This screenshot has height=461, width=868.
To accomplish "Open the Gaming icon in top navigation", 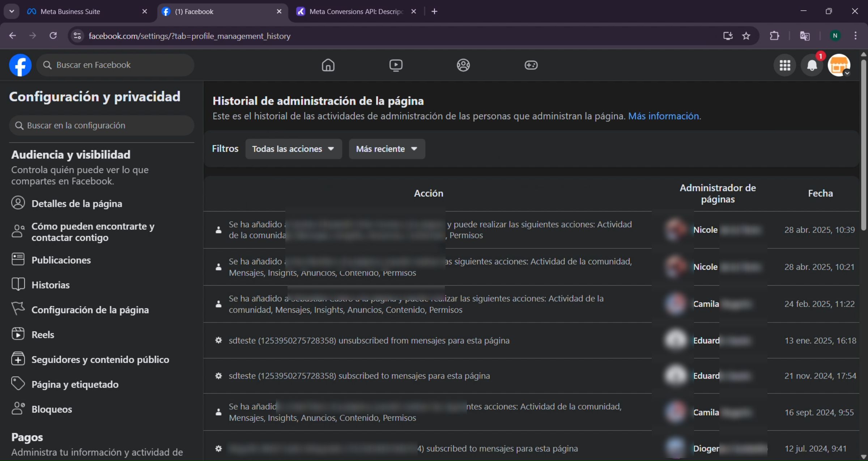I will pos(531,65).
